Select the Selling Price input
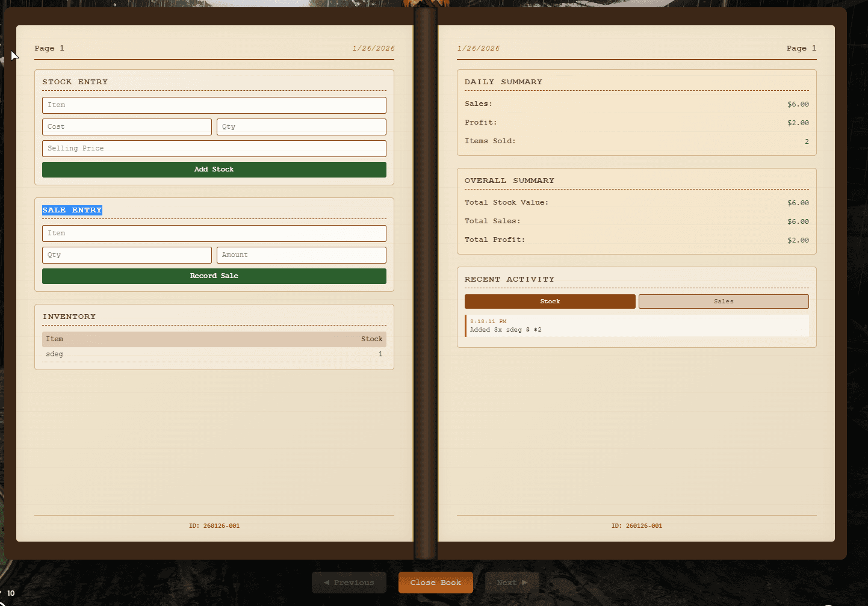868x606 pixels. [x=214, y=149]
